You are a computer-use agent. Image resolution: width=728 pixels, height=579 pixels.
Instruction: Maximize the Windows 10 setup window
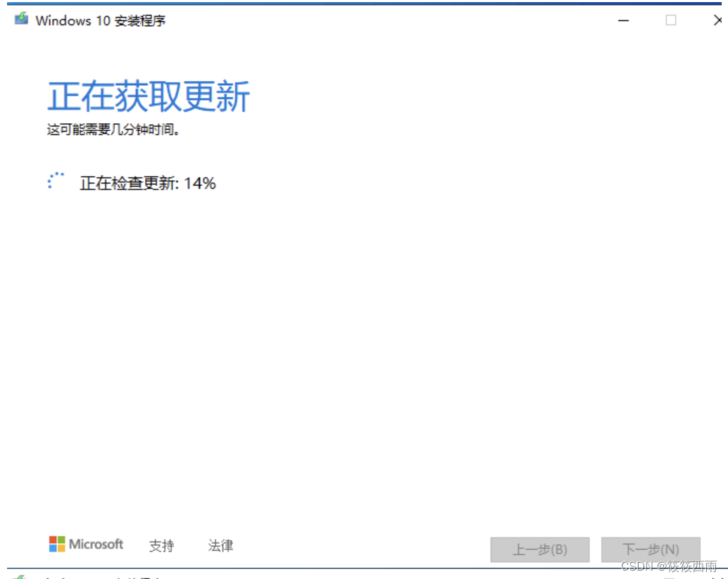click(670, 20)
